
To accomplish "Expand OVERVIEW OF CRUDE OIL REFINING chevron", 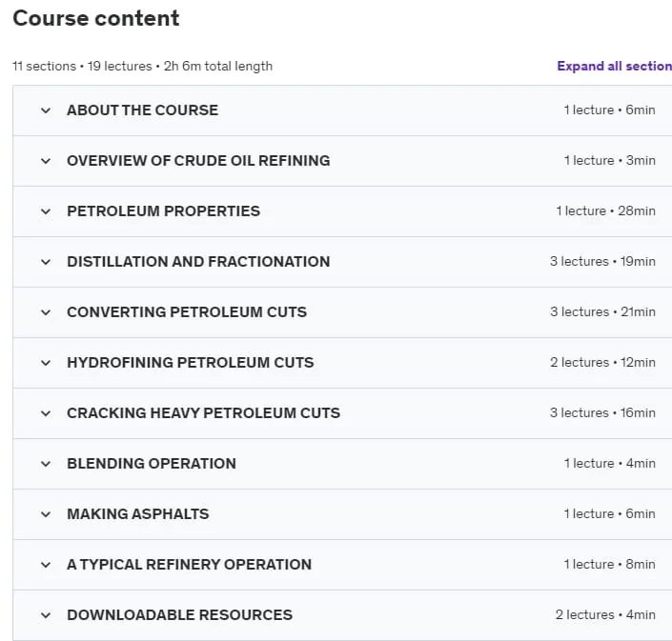I will point(46,161).
